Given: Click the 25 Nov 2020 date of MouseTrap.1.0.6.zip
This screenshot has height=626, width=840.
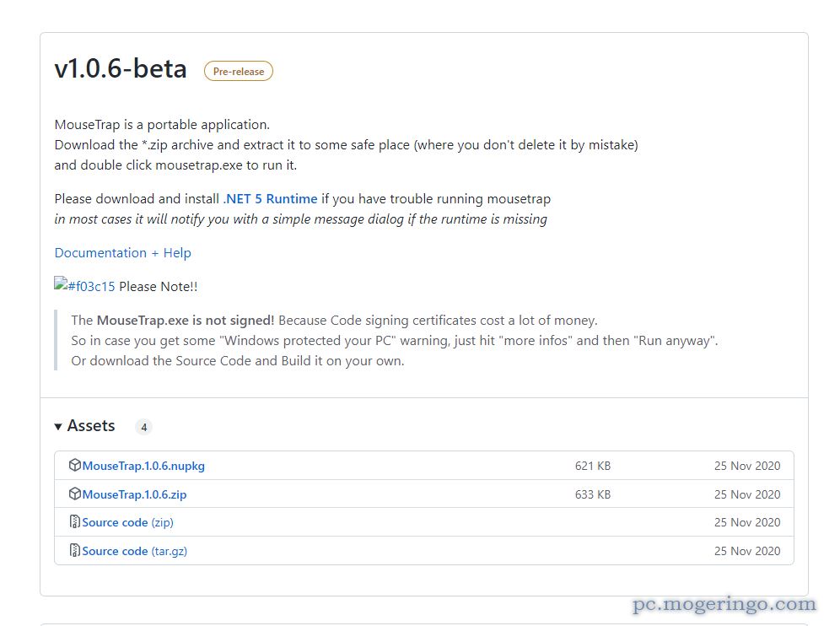Looking at the screenshot, I should point(747,494).
